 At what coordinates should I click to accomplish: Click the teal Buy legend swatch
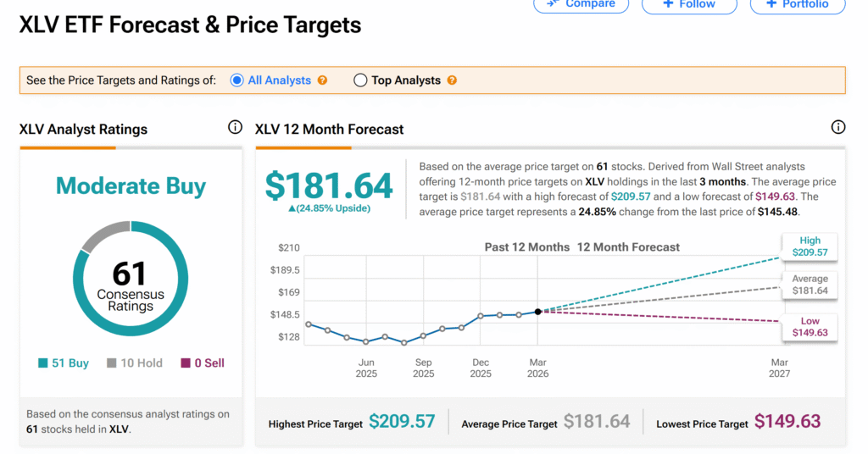42,363
